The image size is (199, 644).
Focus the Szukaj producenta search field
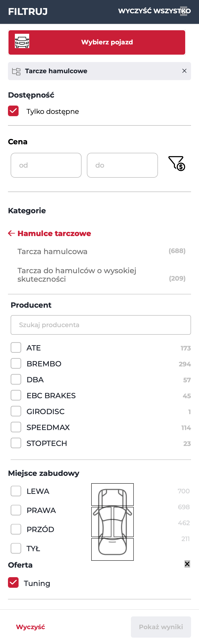point(101,325)
